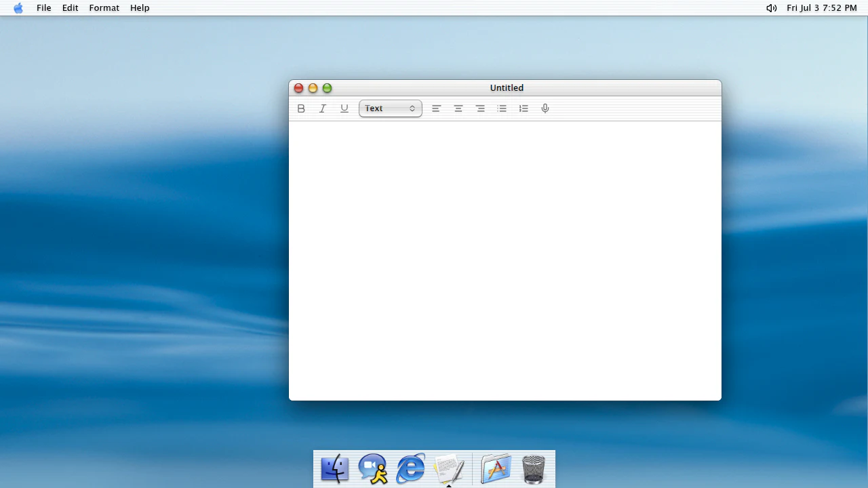Center align the text
The image size is (868, 488).
tap(458, 108)
